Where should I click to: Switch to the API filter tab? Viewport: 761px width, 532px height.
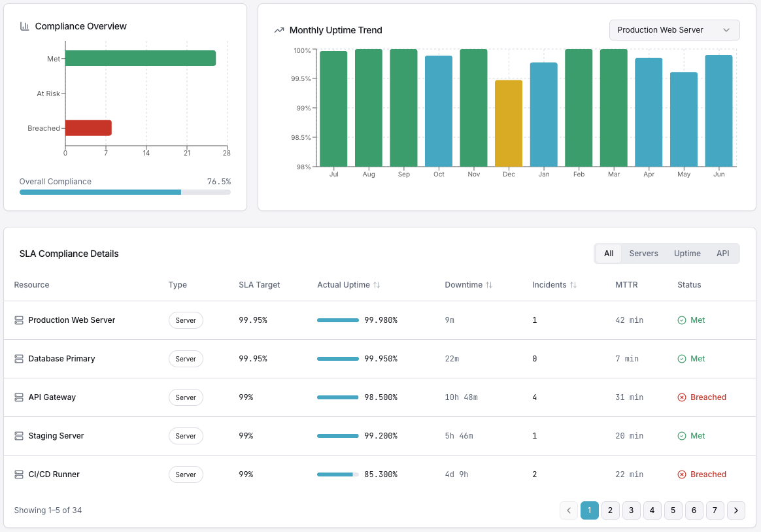[x=722, y=254]
